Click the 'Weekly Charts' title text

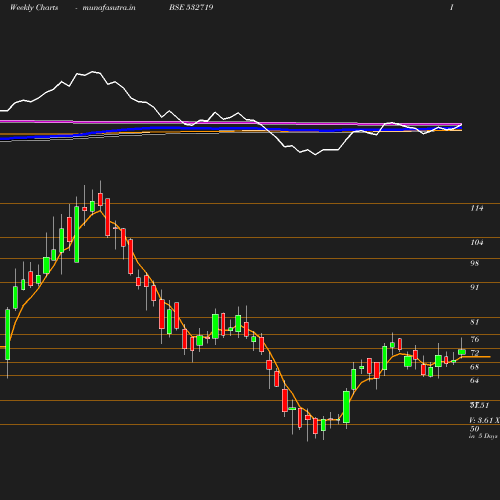(34, 8)
